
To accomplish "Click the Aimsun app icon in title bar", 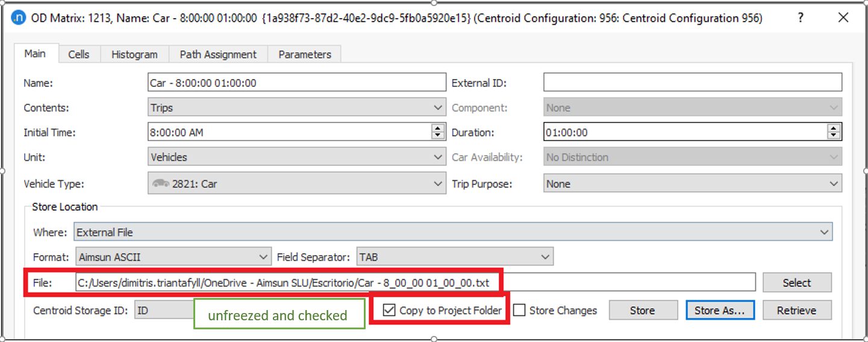I will 19,18.
